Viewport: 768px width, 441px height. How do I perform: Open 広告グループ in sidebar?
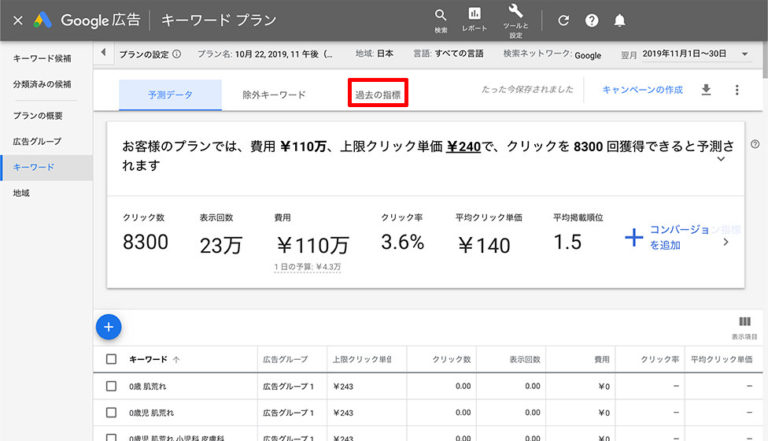tap(37, 141)
